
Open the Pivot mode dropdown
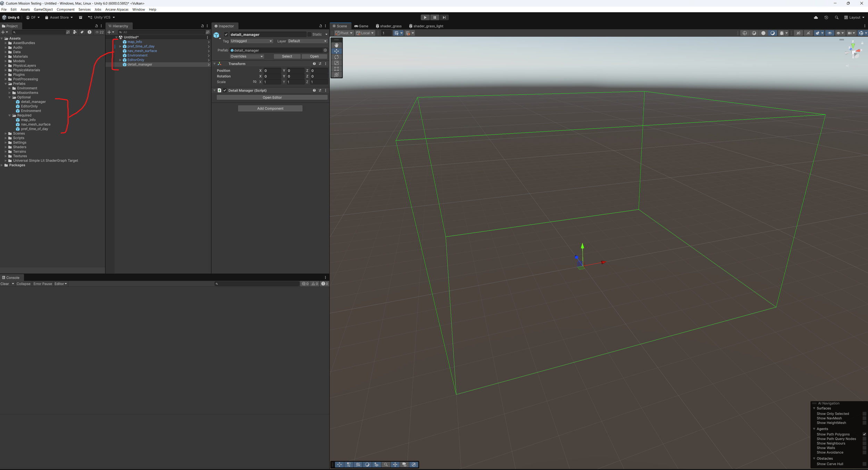coord(344,33)
